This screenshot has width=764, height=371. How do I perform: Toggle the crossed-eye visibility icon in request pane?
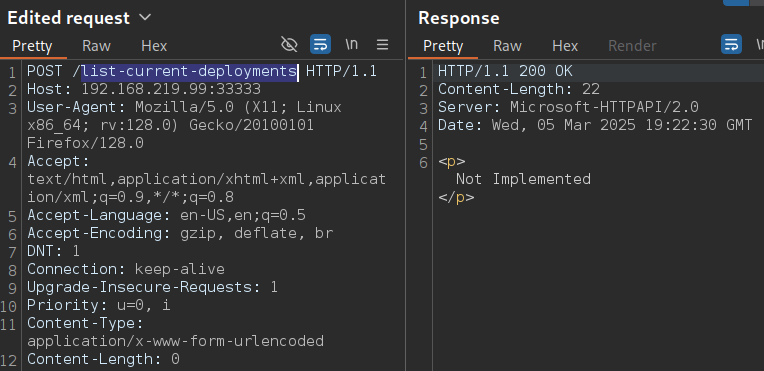[289, 44]
